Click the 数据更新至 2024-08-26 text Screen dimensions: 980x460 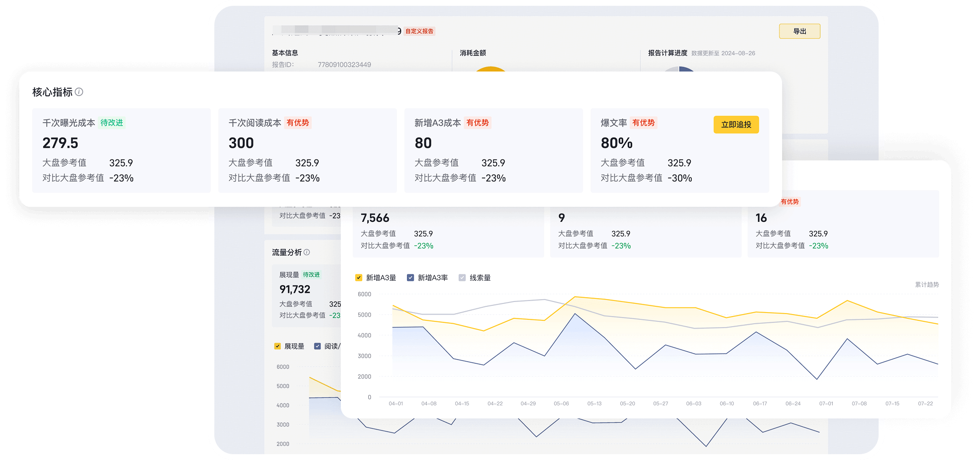coord(723,53)
